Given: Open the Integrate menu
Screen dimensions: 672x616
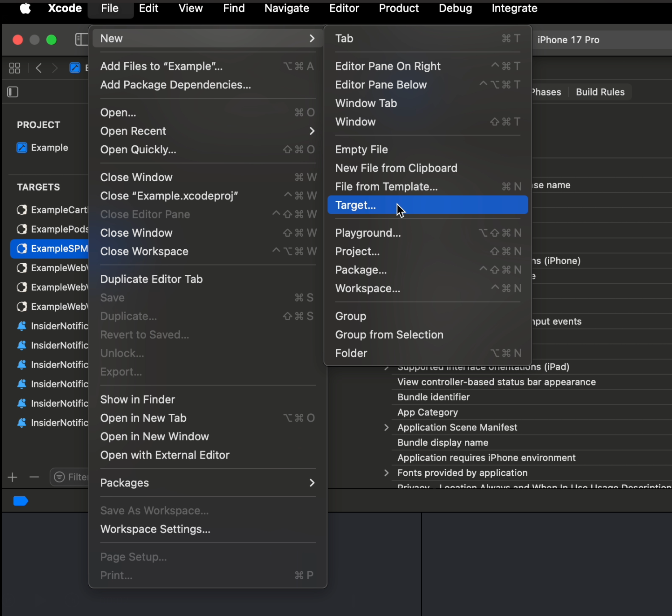Looking at the screenshot, I should pyautogui.click(x=515, y=8).
